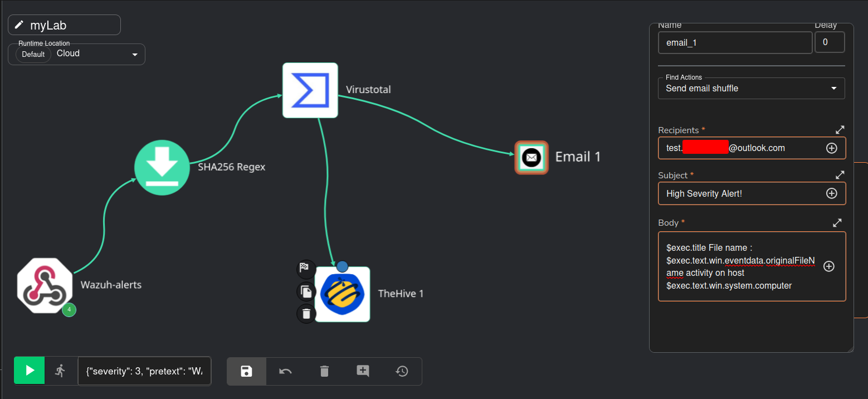Click the Wazuh-alerts webhook node
This screenshot has width=868, height=399.
click(x=45, y=285)
